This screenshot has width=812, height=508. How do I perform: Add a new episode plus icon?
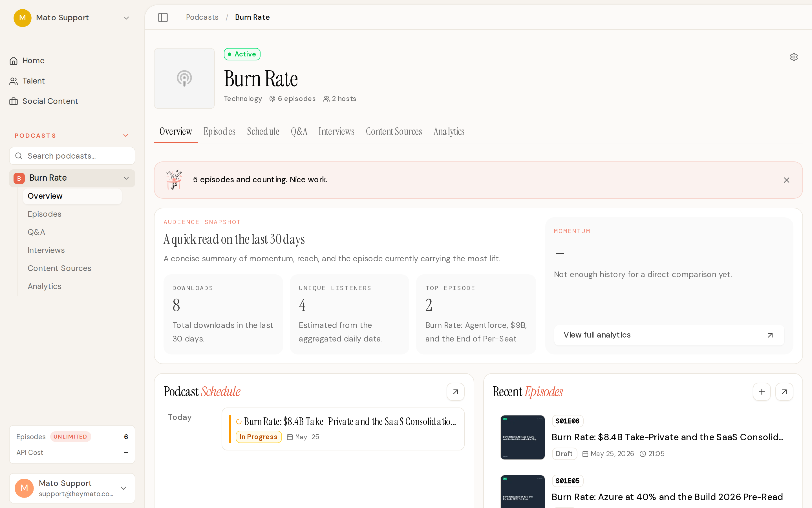pos(762,392)
